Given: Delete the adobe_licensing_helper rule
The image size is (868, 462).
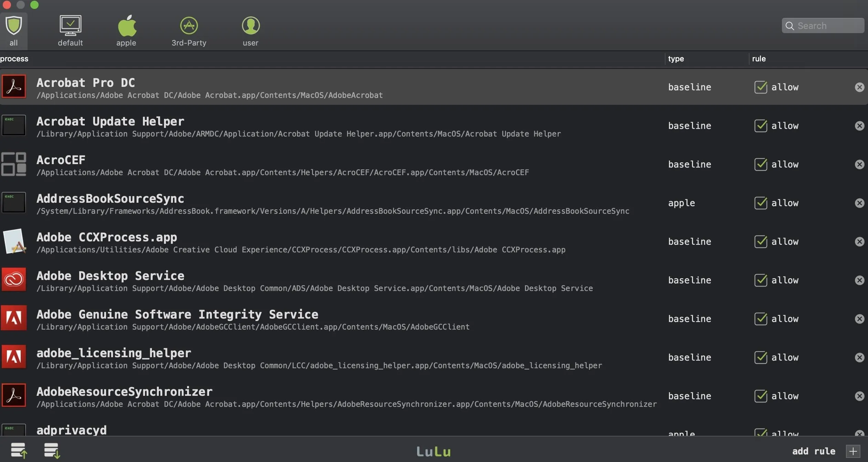Looking at the screenshot, I should tap(859, 358).
